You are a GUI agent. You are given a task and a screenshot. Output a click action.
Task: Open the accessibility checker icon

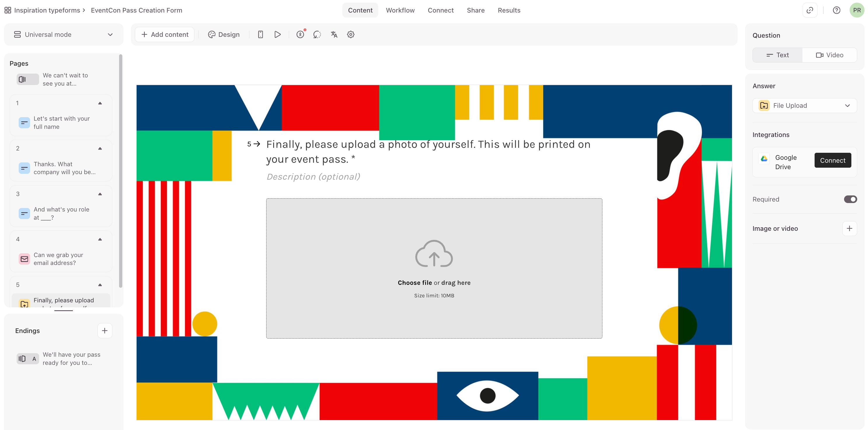coord(300,34)
